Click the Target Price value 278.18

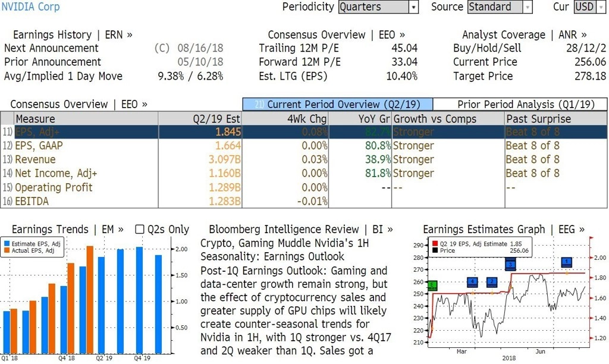(x=590, y=76)
